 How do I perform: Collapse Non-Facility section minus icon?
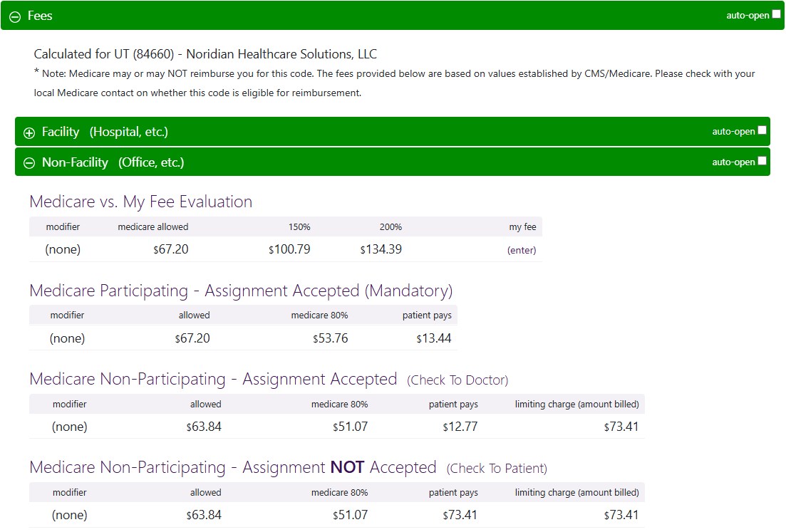(x=29, y=163)
